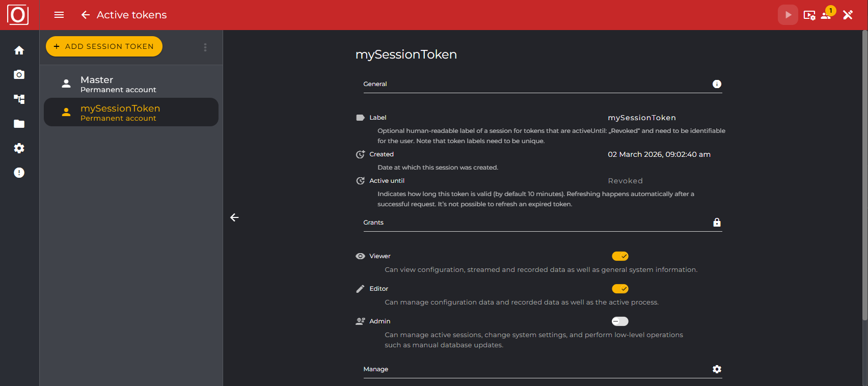The width and height of the screenshot is (868, 386).
Task: Click the General section info icon
Action: 717,84
